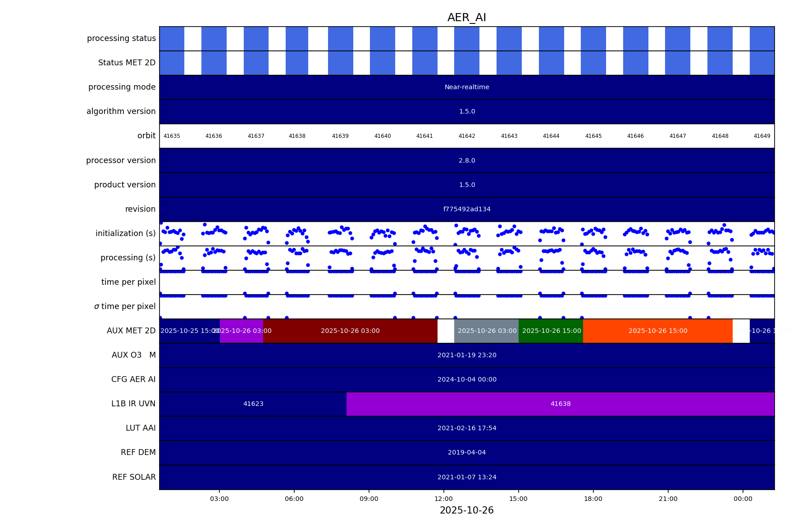Viewport: 798px width, 532px height.
Task: Click the REF SOLAR value 2021-01-07 13:24
Action: [467, 477]
